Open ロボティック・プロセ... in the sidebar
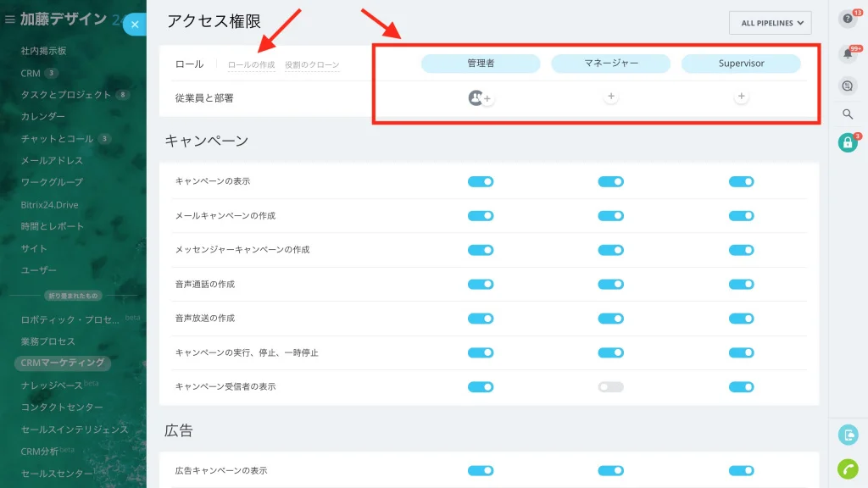 coord(70,319)
